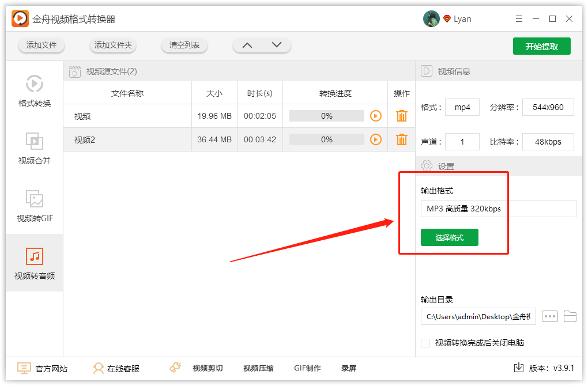The width and height of the screenshot is (588, 386).
Task: Clear the list with 清空列表
Action: tap(184, 46)
